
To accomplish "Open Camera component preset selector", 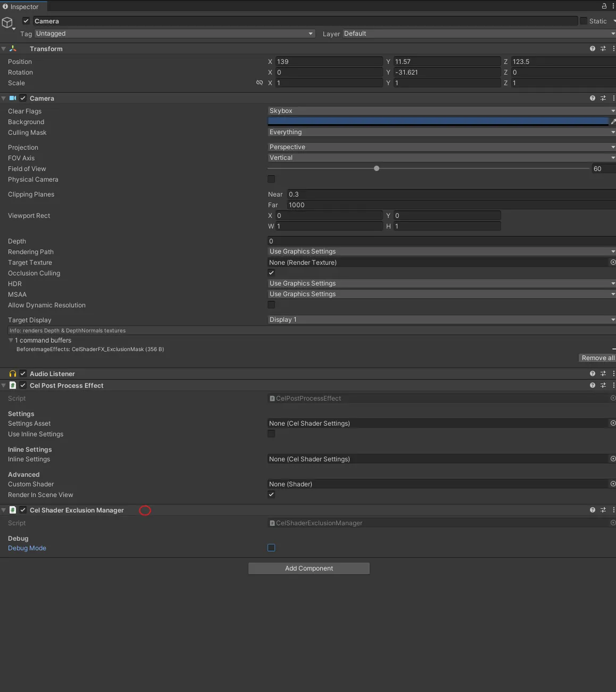I will (x=603, y=98).
